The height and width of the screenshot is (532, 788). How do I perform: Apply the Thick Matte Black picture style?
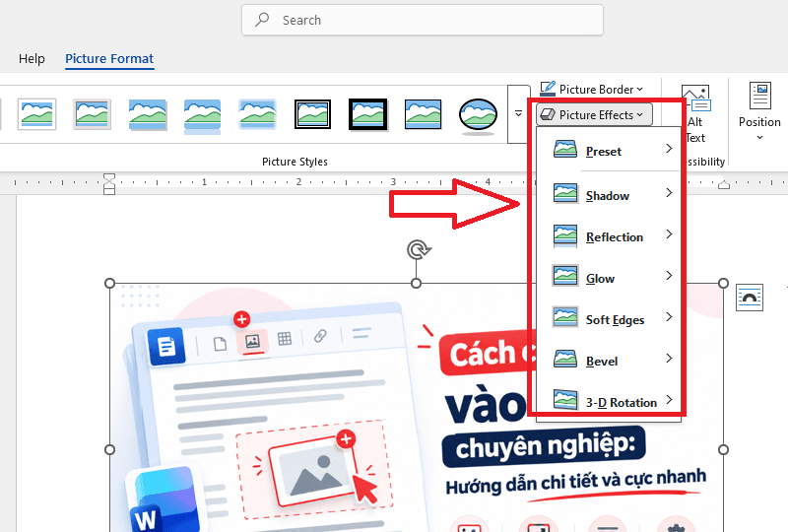point(367,114)
